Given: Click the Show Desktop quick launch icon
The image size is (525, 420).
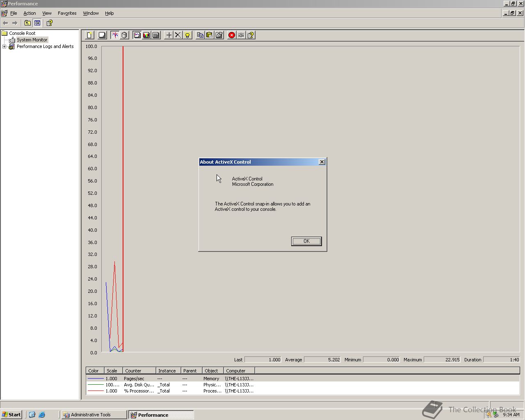Looking at the screenshot, I should pos(32,415).
